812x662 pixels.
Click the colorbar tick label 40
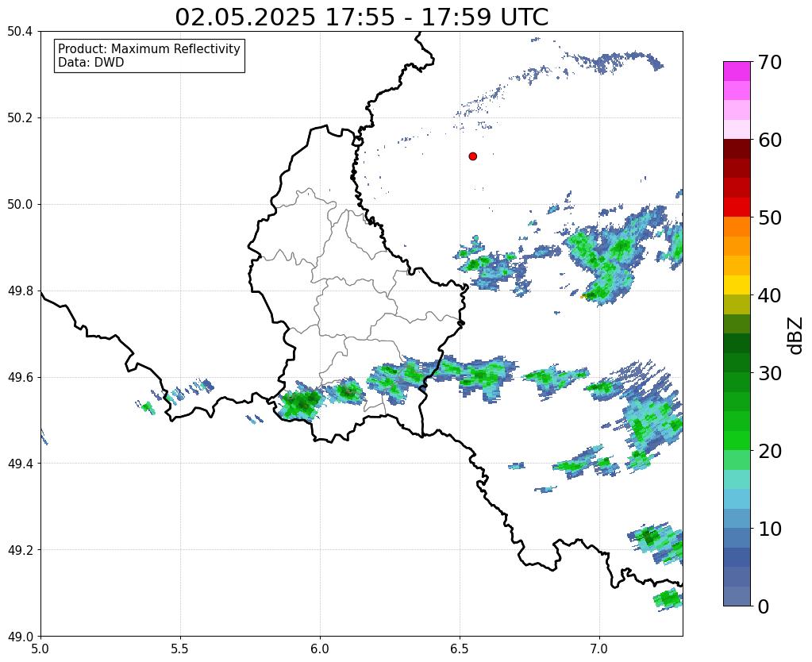click(769, 295)
